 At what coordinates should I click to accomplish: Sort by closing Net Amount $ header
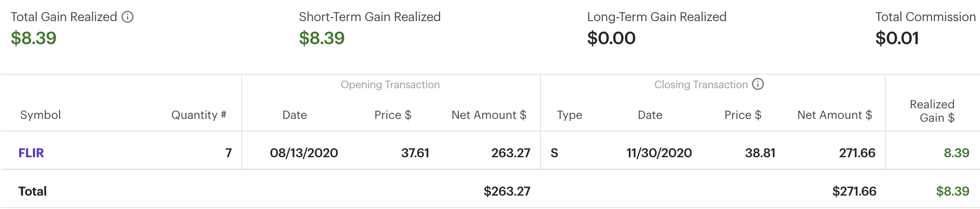(834, 115)
